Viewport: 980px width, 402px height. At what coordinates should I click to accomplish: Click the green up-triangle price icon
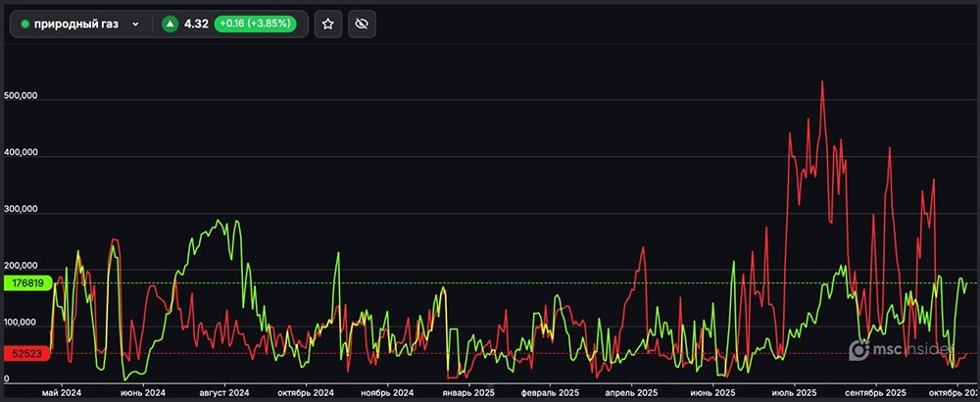pyautogui.click(x=171, y=24)
